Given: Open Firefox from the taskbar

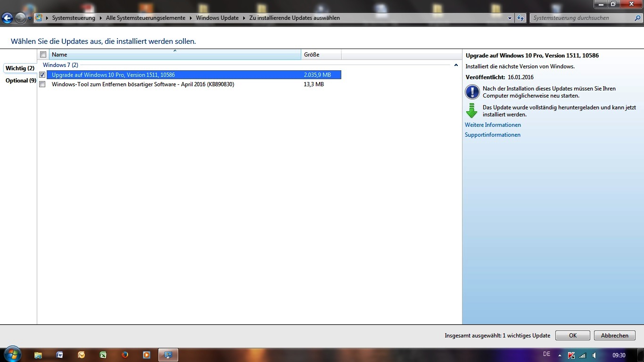Looking at the screenshot, I should [x=125, y=355].
